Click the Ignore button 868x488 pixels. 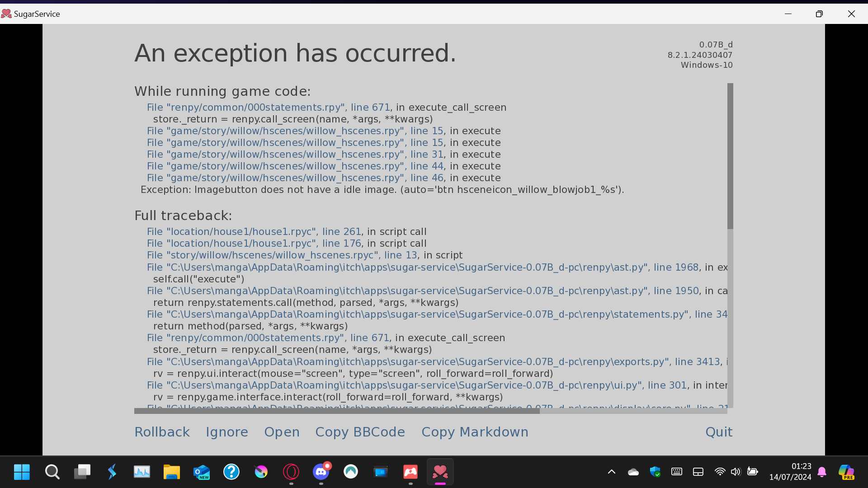coord(227,432)
